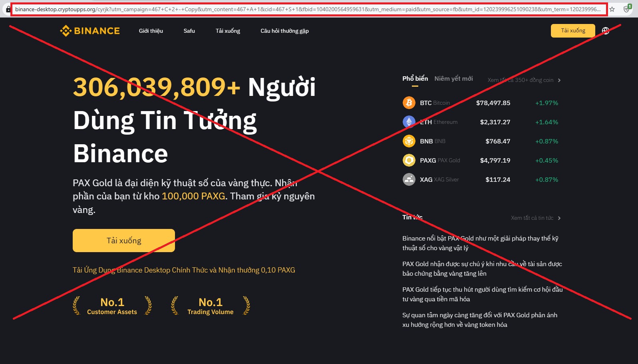Open the news link about 'vàng token hóa'

tap(479, 320)
